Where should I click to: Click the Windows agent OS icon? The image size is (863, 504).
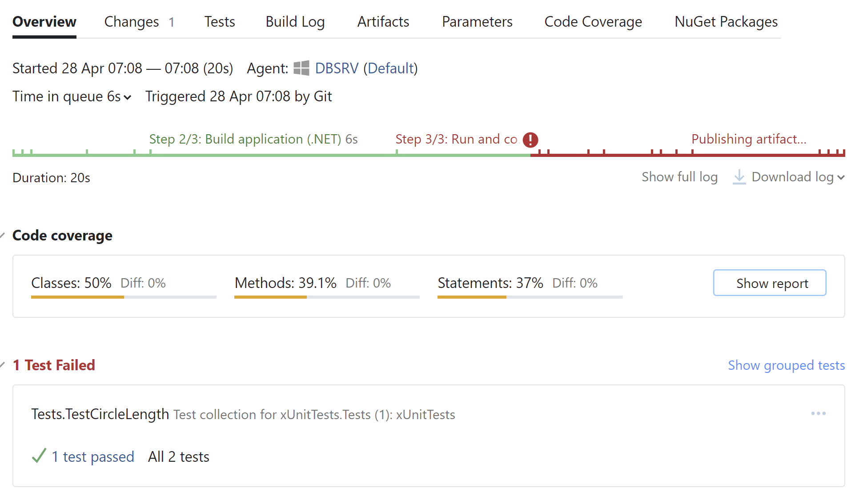click(302, 68)
